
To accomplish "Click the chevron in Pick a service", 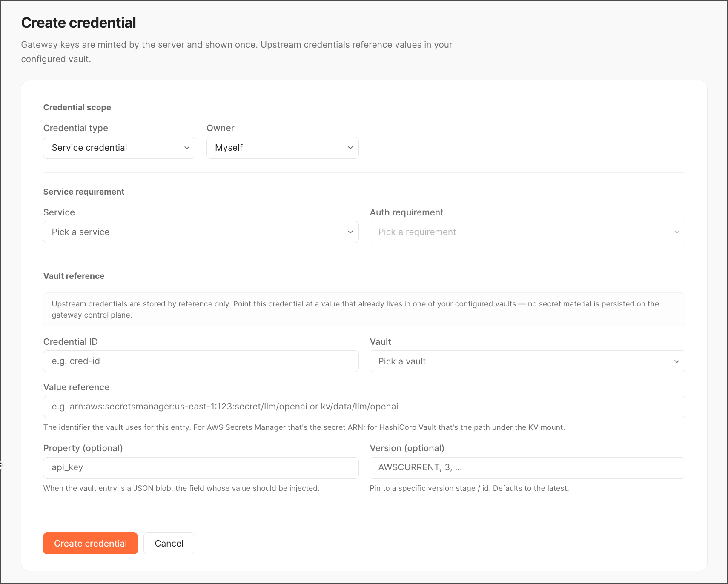I will click(x=350, y=232).
